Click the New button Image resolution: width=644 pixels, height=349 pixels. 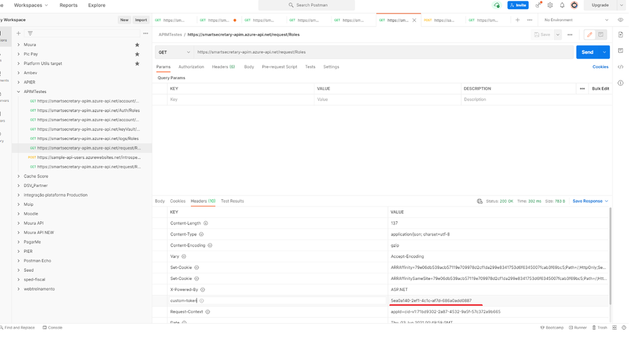(124, 20)
